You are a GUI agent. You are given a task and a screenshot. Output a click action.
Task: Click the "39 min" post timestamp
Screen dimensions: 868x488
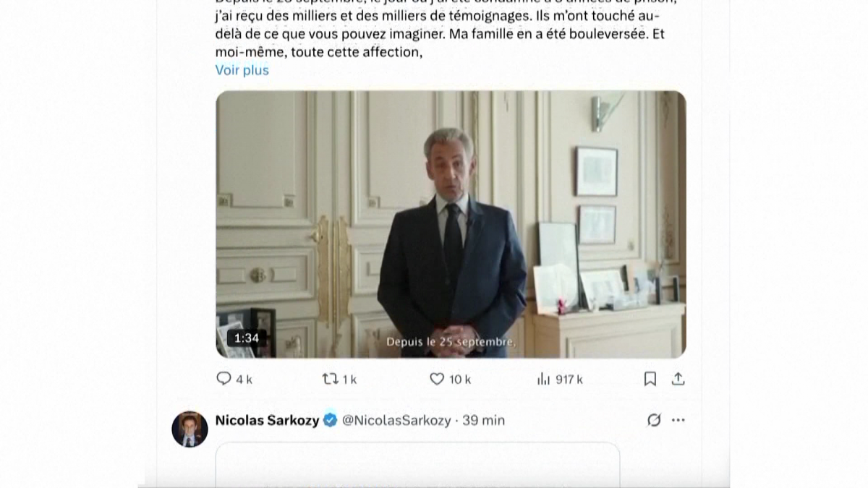click(484, 420)
